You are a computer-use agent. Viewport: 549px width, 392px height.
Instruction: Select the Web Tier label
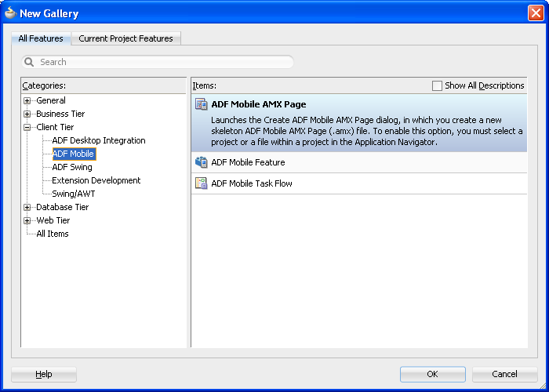[53, 220]
